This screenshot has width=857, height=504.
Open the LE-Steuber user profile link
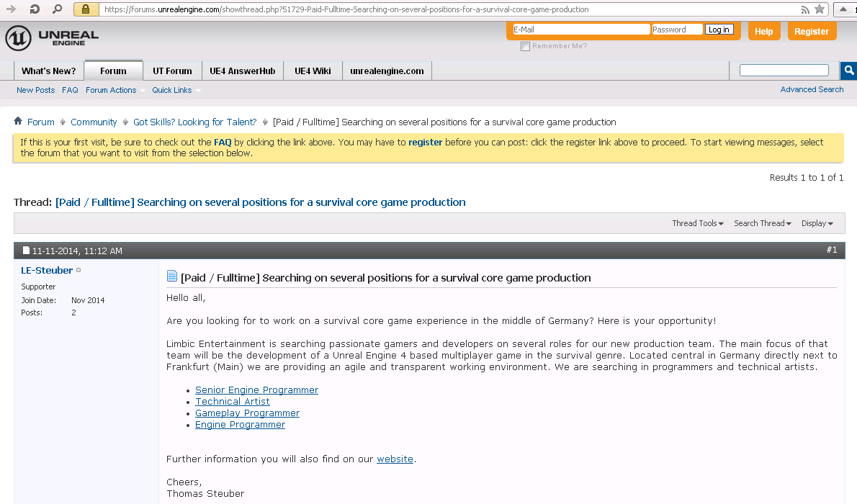pyautogui.click(x=47, y=270)
